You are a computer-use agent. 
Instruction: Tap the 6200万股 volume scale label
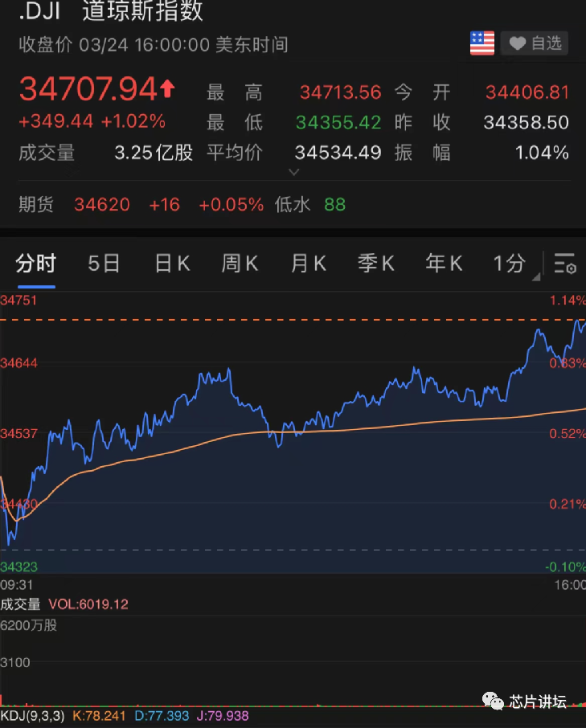[28, 625]
